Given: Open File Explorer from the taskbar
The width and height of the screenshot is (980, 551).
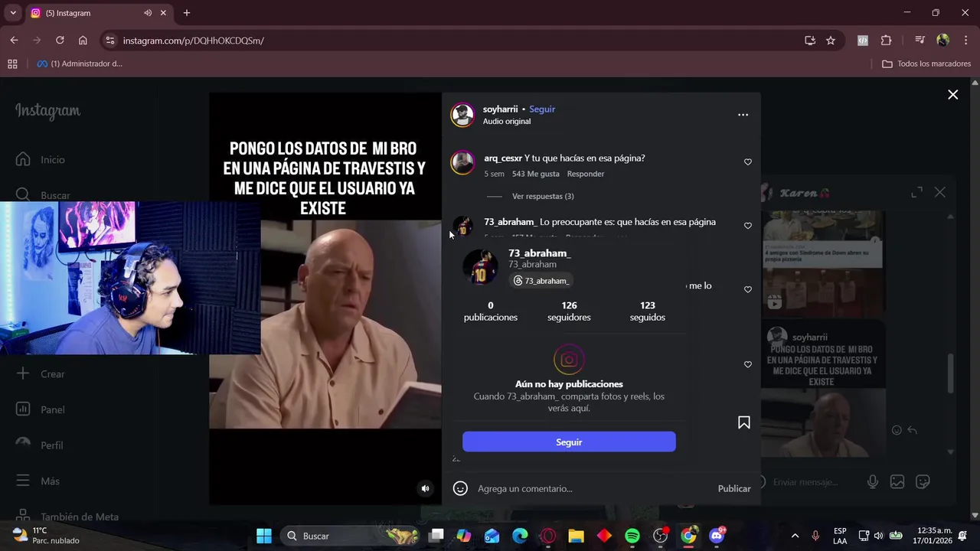Looking at the screenshot, I should [x=576, y=536].
